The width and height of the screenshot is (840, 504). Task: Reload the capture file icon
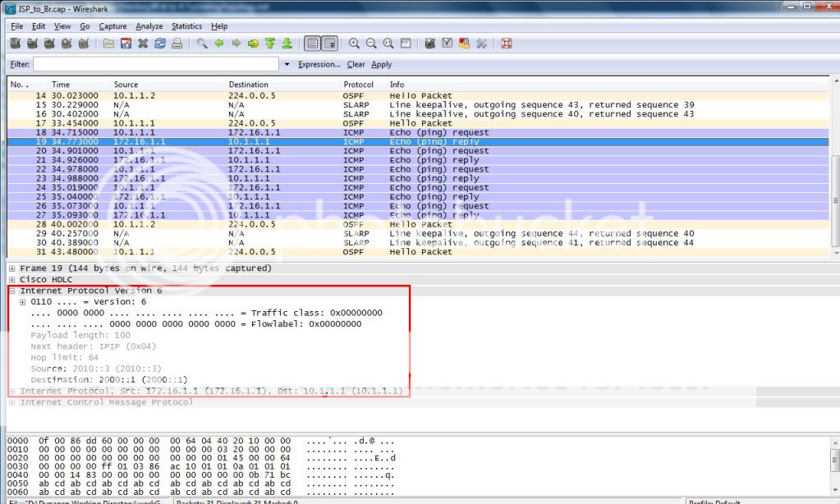[159, 44]
